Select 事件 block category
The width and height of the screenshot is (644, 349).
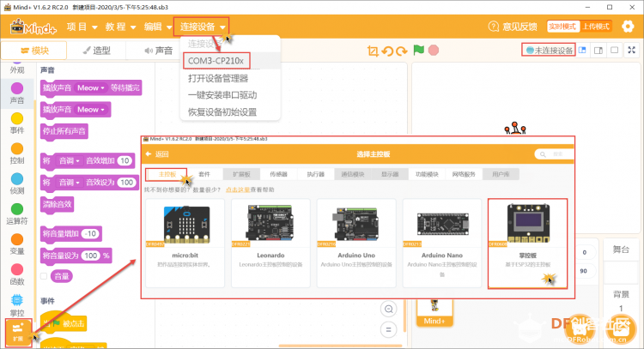click(17, 123)
